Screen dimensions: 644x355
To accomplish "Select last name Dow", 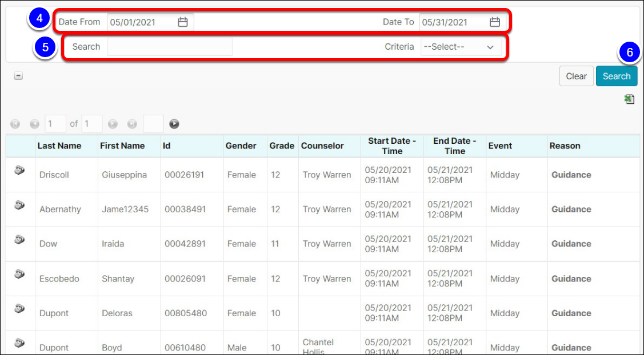I will [x=48, y=244].
